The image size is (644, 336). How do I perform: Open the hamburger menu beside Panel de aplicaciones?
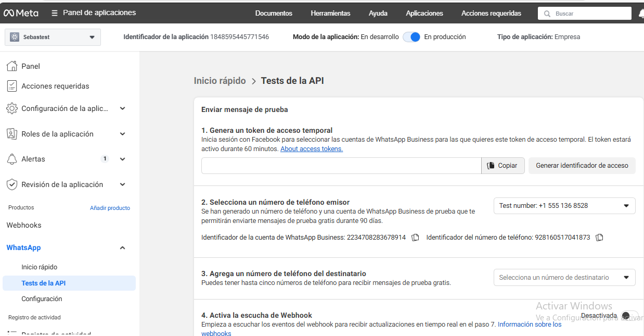click(55, 13)
